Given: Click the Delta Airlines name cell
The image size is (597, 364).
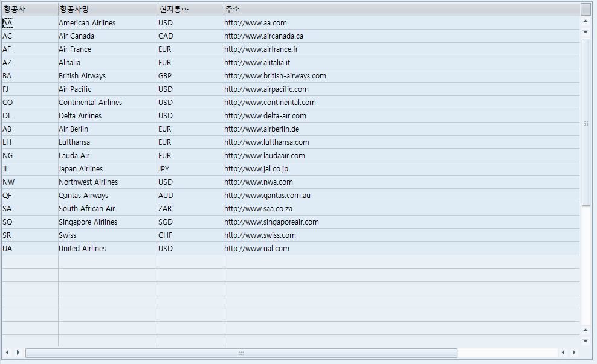Looking at the screenshot, I should tap(108, 116).
